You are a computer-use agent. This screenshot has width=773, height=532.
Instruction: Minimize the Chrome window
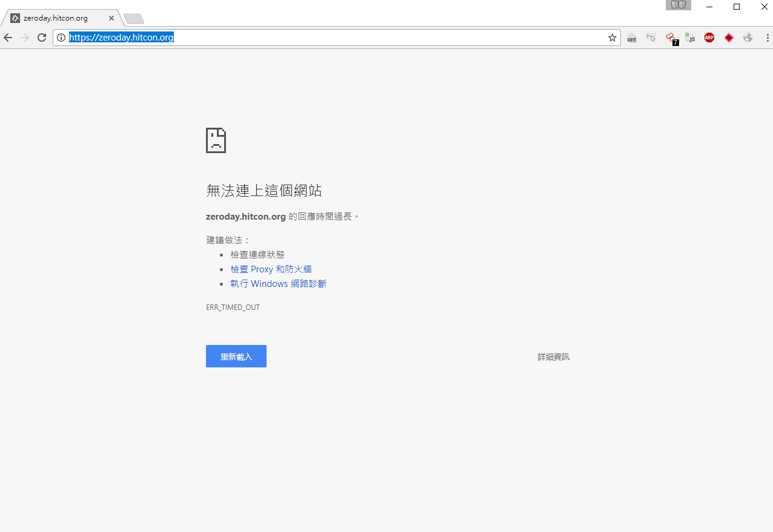pyautogui.click(x=709, y=7)
